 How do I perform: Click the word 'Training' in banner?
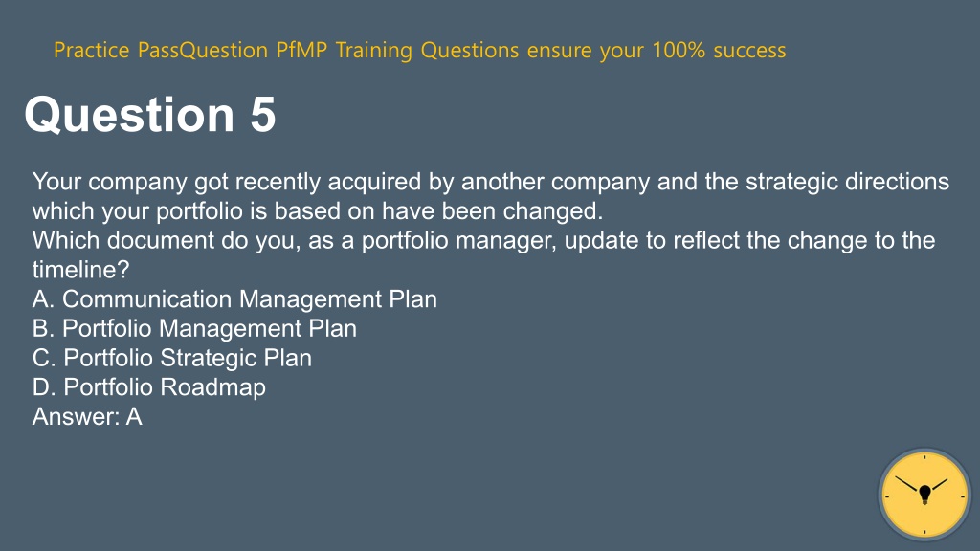[x=374, y=51]
